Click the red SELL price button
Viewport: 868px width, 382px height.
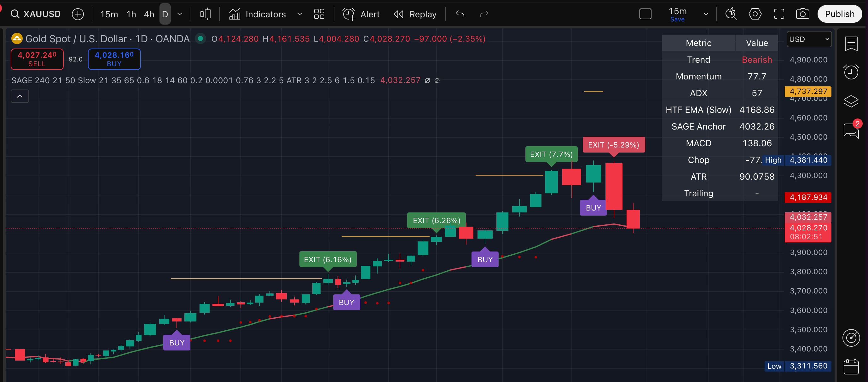(x=37, y=59)
